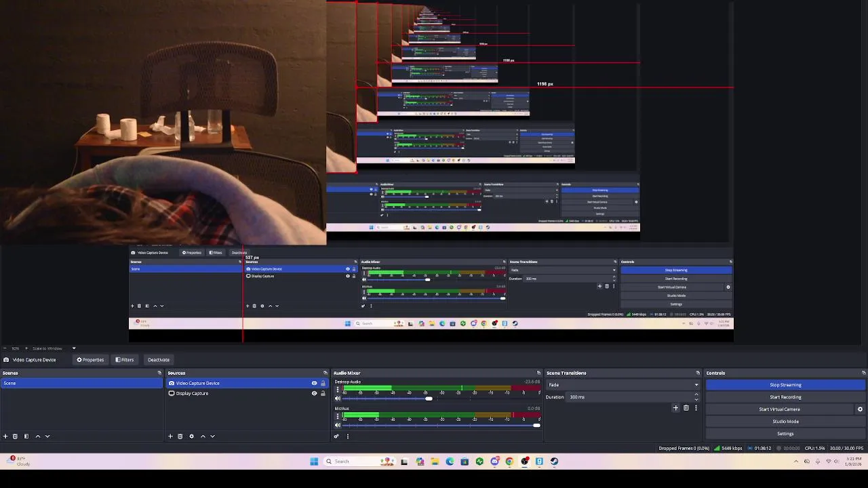This screenshot has width=868, height=488.
Task: Zoom out preview with minus button
Action: pos(5,348)
